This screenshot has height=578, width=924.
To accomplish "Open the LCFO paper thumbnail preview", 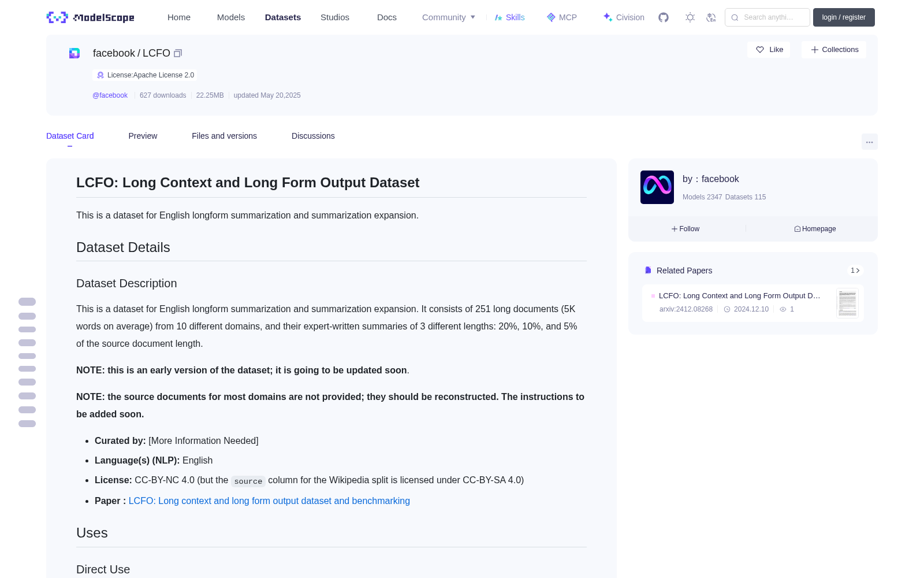I will point(847,303).
